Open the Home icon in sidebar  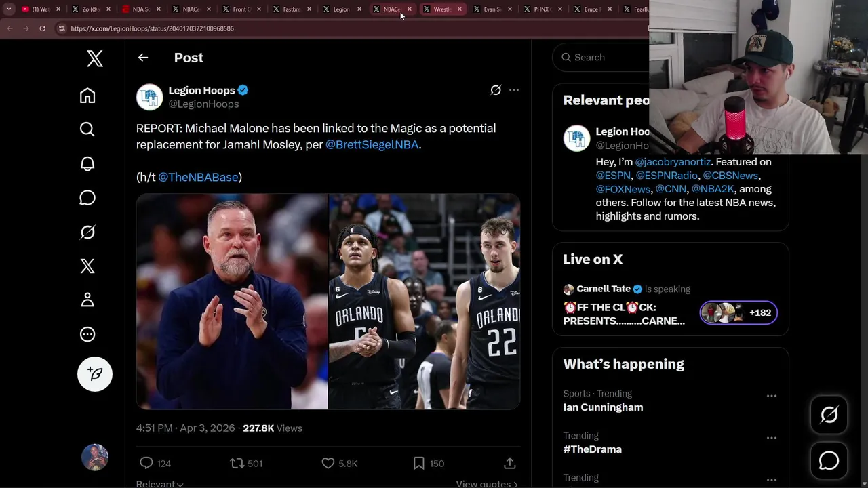click(87, 96)
